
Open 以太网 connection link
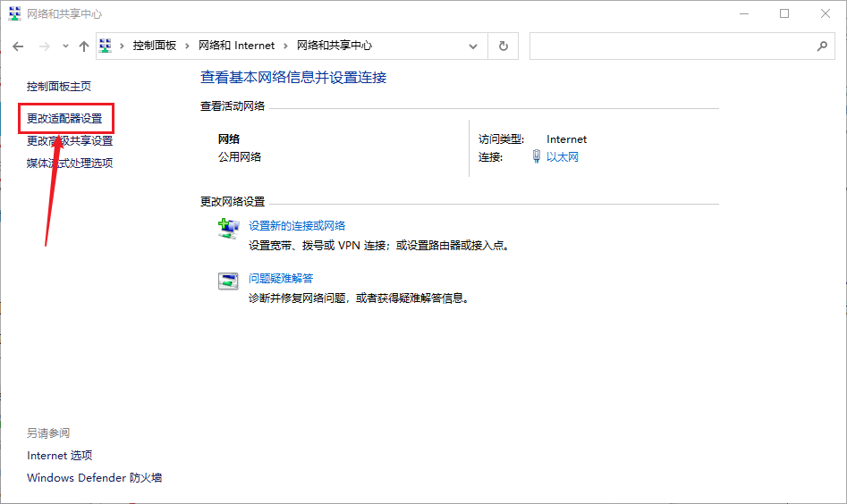pos(563,157)
